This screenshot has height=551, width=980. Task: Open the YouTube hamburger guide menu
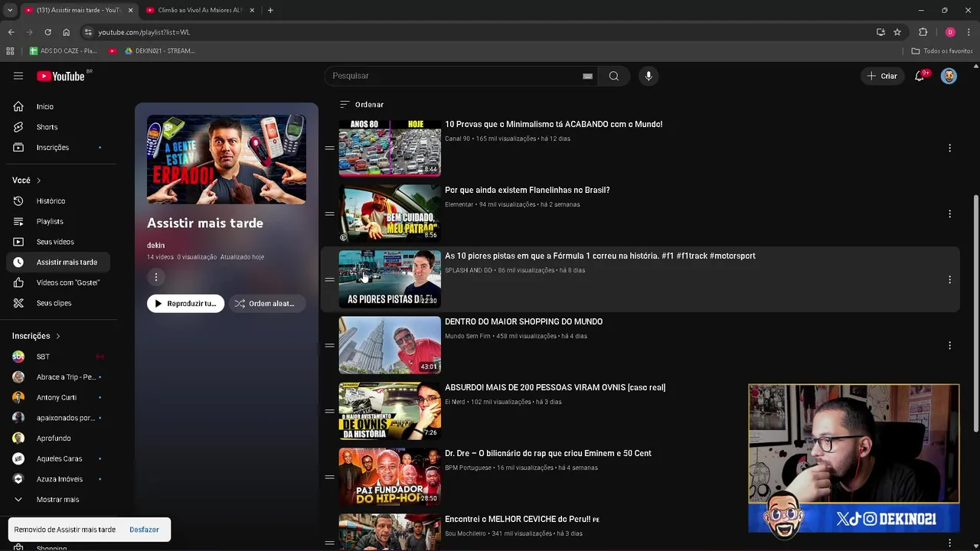[18, 76]
